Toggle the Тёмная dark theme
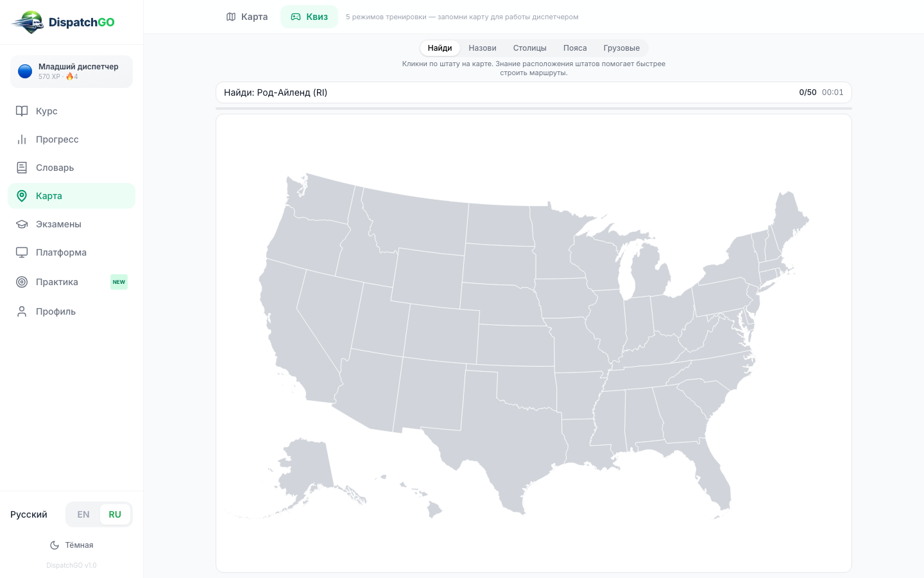This screenshot has height=578, width=924. 72,545
